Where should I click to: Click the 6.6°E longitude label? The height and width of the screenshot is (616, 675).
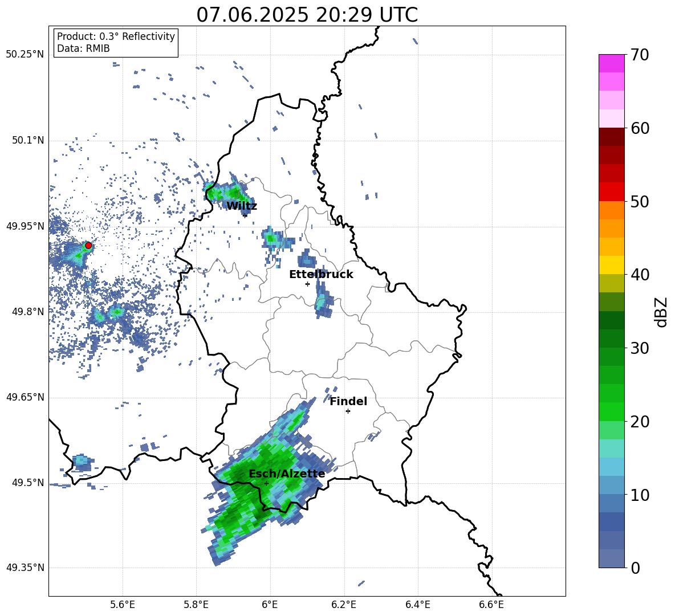point(491,605)
